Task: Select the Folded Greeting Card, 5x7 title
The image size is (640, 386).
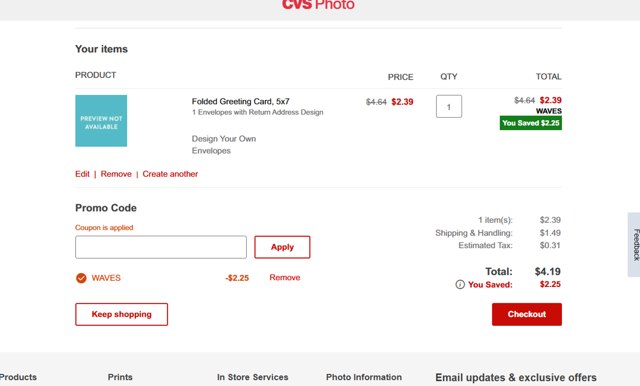Action: [x=240, y=101]
